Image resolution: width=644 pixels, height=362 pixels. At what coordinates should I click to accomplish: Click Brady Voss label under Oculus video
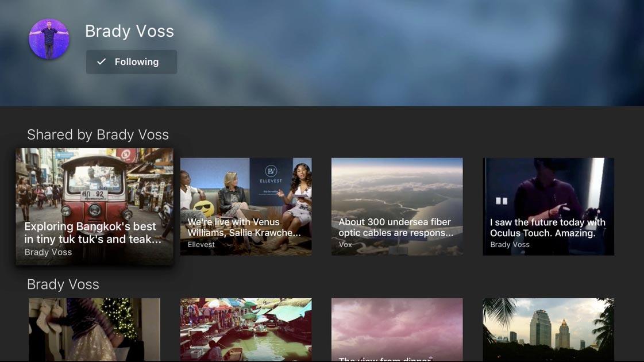510,244
